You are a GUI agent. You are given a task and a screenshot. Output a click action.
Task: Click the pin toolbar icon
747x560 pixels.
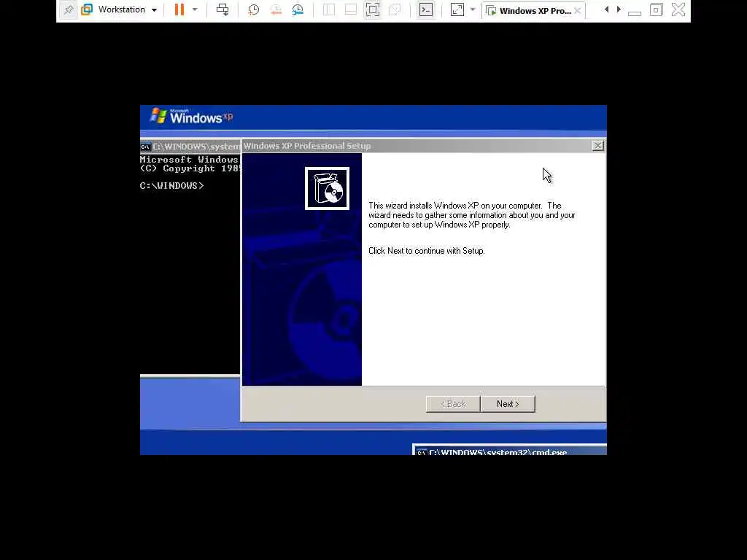coord(69,9)
